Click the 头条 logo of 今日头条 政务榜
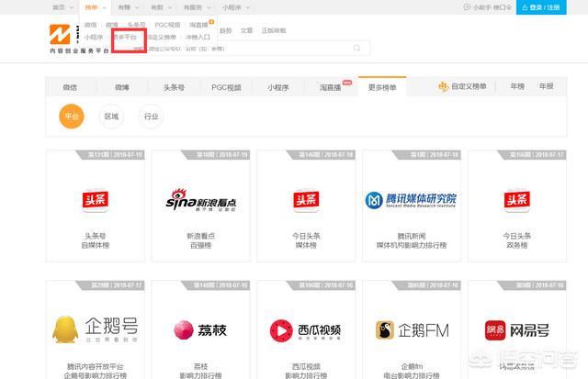Screen dimensions: 588x379 [516, 200]
